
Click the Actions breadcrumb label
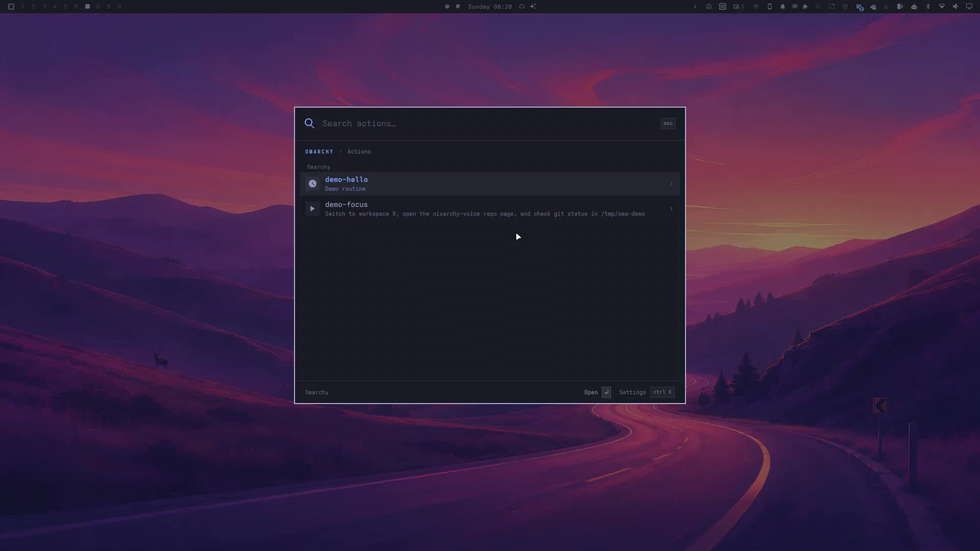pos(359,152)
